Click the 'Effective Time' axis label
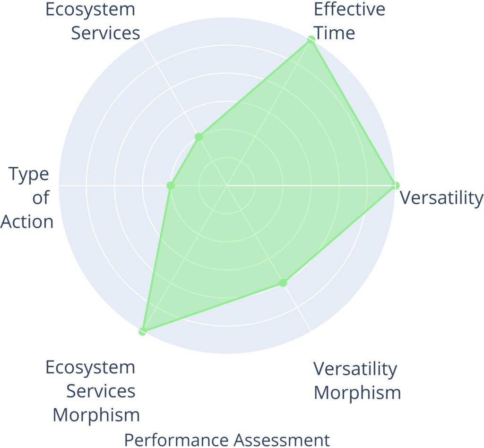The width and height of the screenshot is (484, 448). [349, 21]
